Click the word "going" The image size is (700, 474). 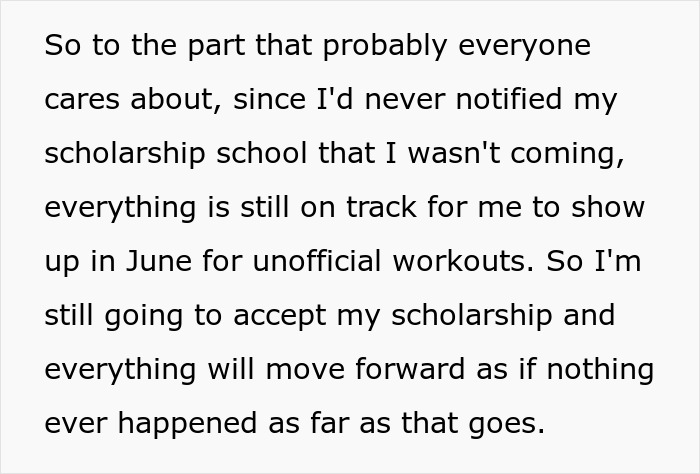click(x=147, y=316)
